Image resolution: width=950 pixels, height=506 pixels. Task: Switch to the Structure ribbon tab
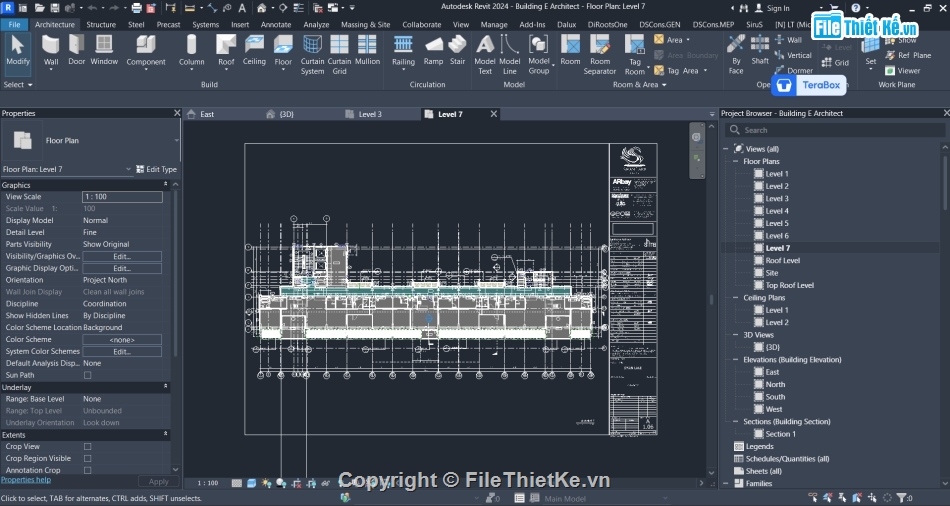pos(101,24)
